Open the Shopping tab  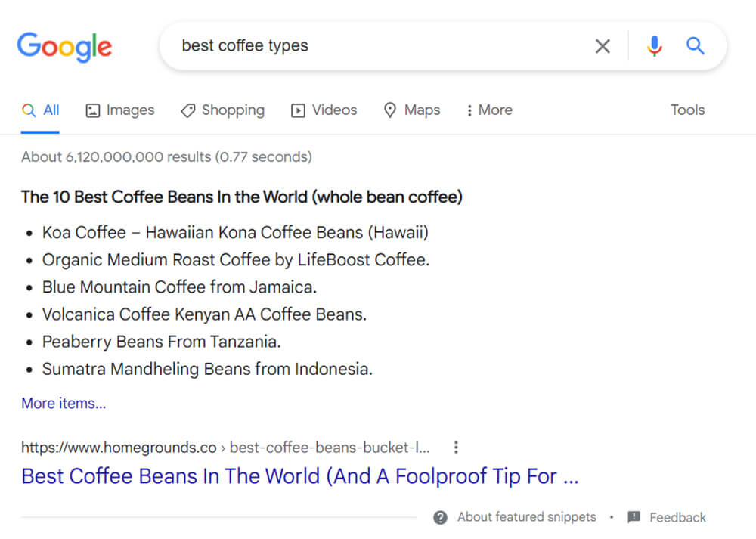223,110
